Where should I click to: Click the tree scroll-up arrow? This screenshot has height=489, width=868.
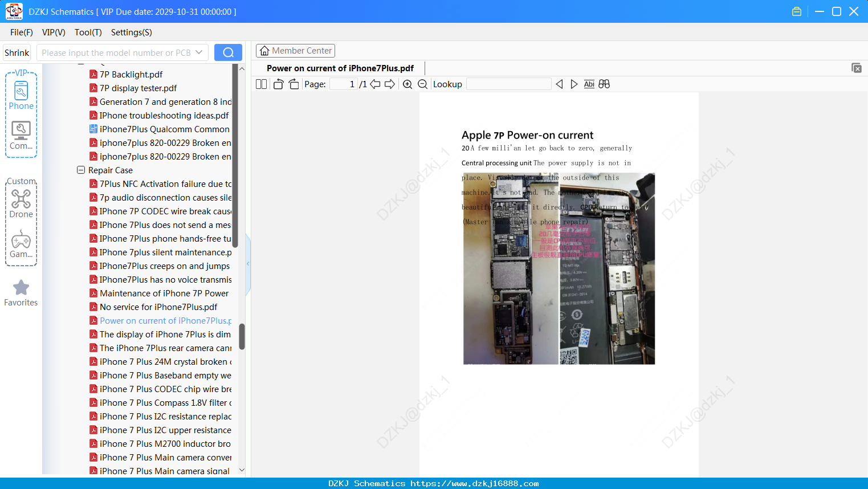pos(242,68)
